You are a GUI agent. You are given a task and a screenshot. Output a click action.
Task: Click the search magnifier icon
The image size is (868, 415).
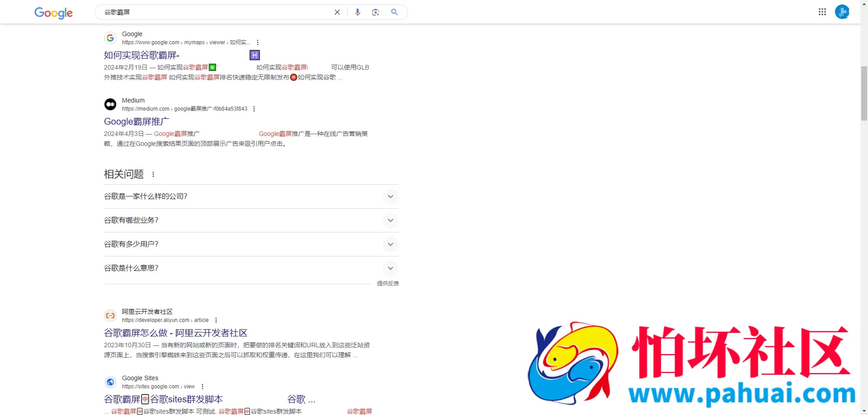click(x=394, y=12)
